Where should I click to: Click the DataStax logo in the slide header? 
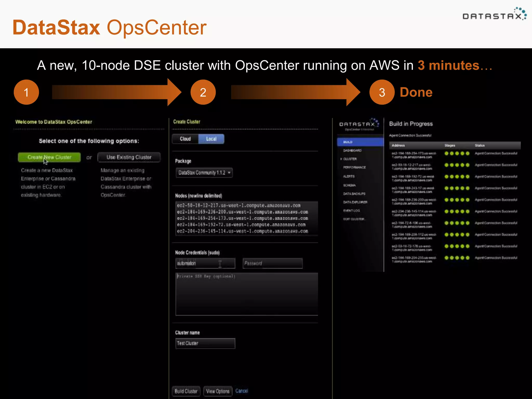coord(495,14)
